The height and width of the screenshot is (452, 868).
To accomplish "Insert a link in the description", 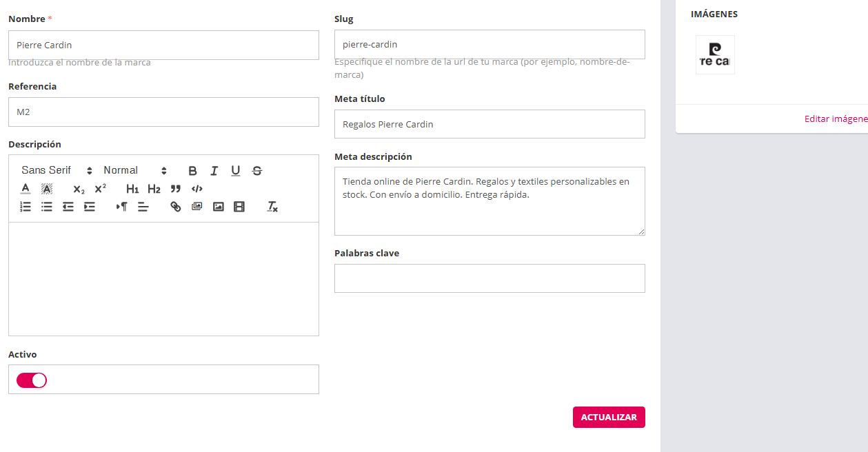I will pos(176,207).
